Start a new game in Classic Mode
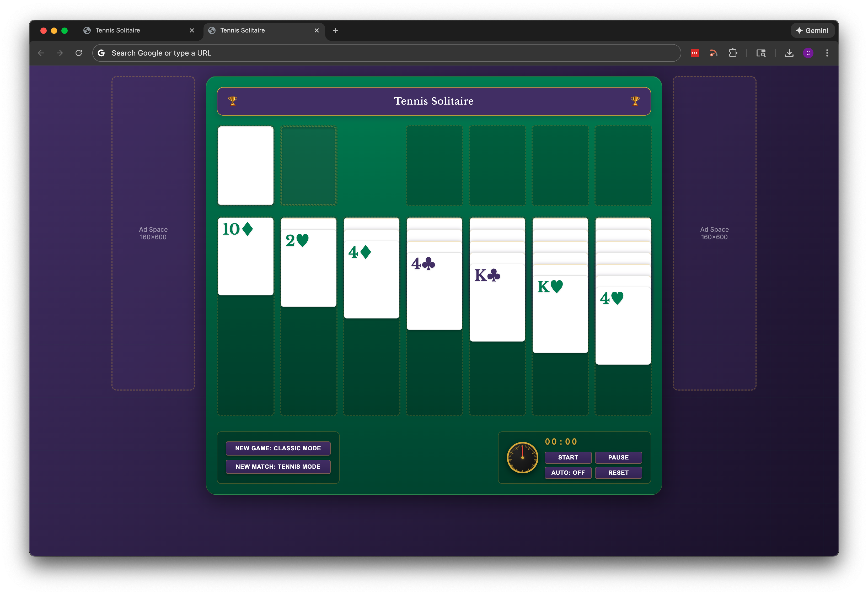Image resolution: width=868 pixels, height=595 pixels. [x=278, y=448]
